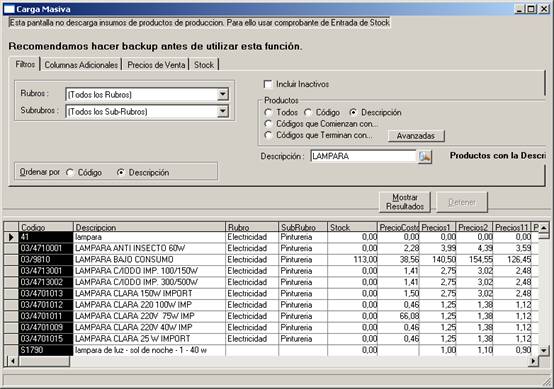
Task: Open the Rubros dropdown list
Action: [223, 94]
